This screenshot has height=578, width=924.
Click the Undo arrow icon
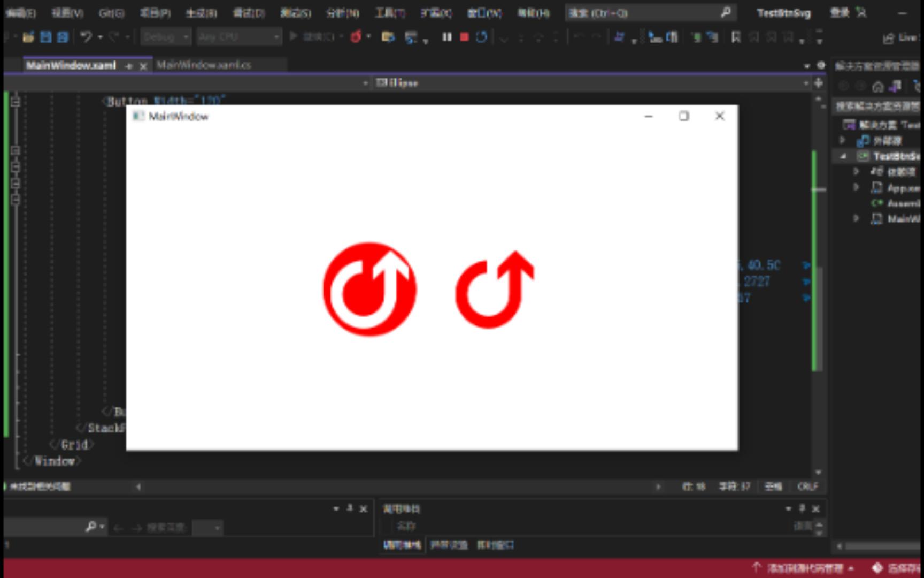click(86, 36)
